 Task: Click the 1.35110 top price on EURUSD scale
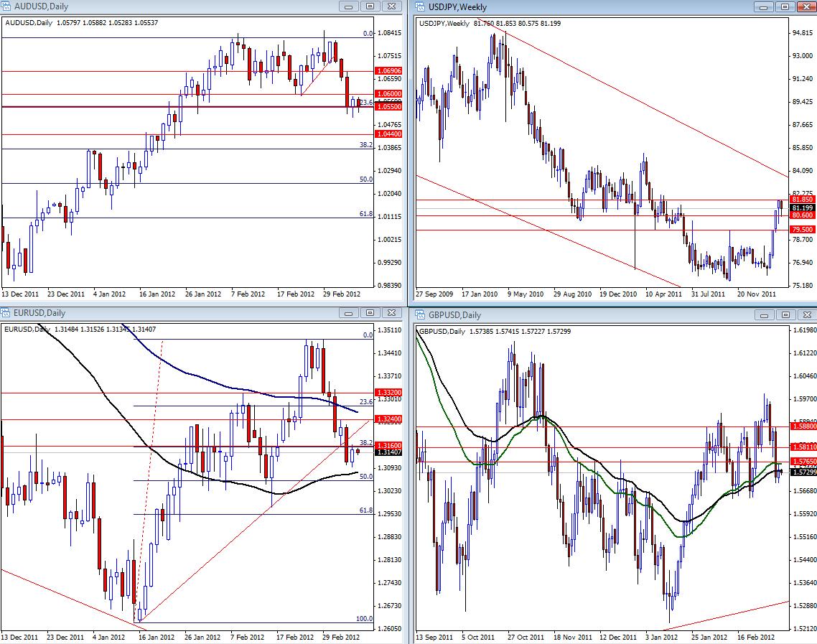(389, 330)
